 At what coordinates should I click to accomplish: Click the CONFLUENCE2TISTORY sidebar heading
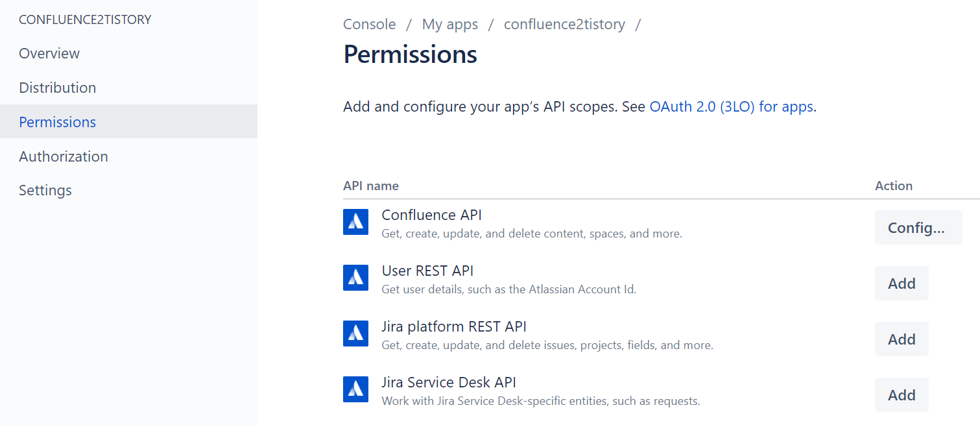coord(85,19)
